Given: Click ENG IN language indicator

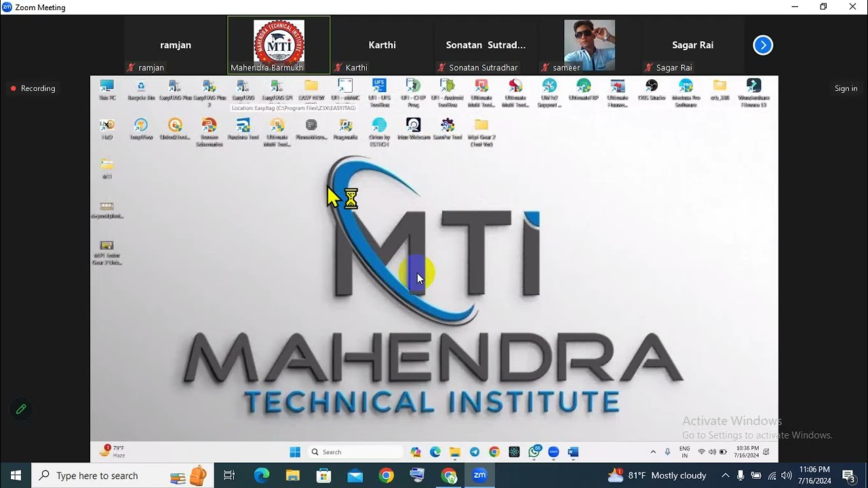Looking at the screenshot, I should 685,452.
